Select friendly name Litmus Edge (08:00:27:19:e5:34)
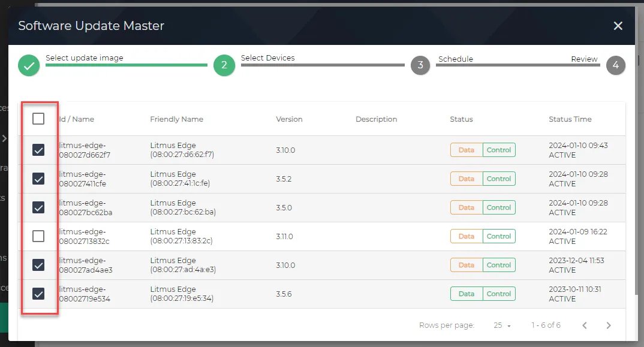 (x=182, y=294)
